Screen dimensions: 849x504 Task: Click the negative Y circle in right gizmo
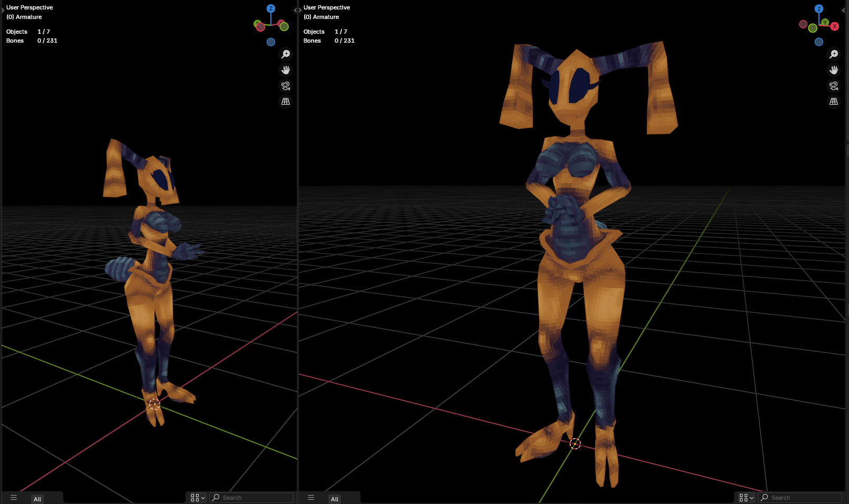pyautogui.click(x=813, y=28)
